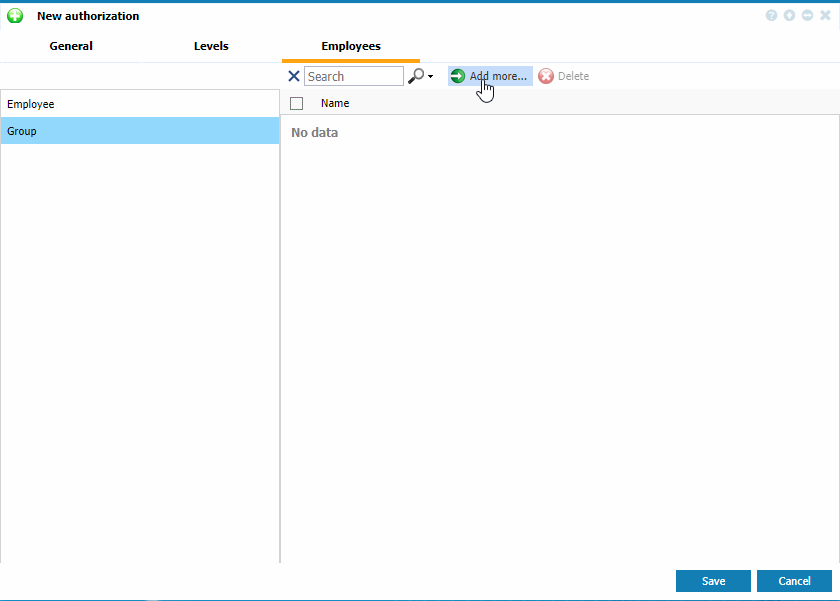The height and width of the screenshot is (601, 840).
Task: Choose Group in the left list
Action: pos(140,131)
